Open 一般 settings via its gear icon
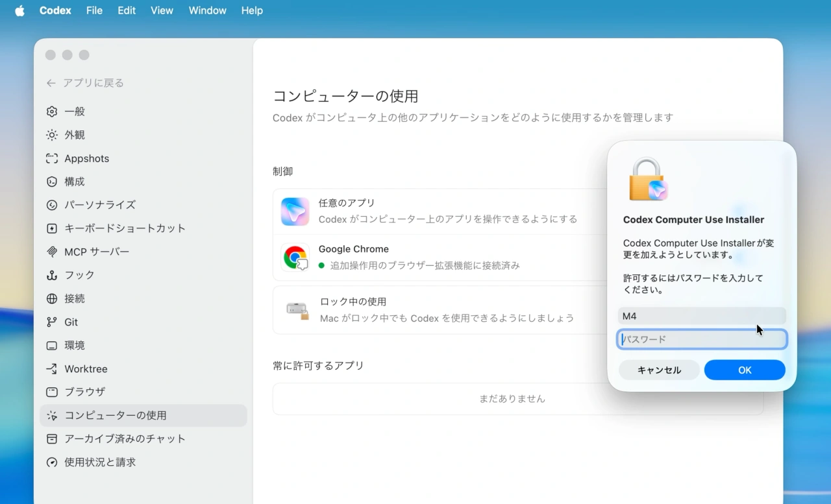The image size is (831, 504). (52, 112)
